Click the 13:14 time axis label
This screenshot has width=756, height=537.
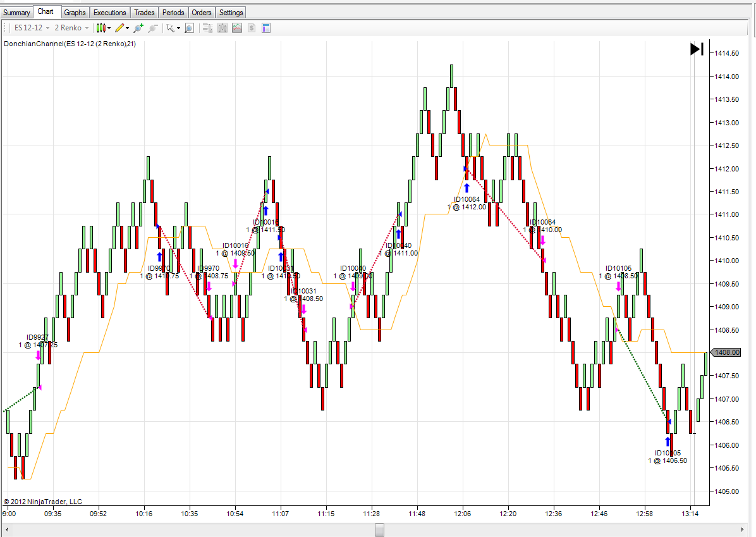click(690, 514)
